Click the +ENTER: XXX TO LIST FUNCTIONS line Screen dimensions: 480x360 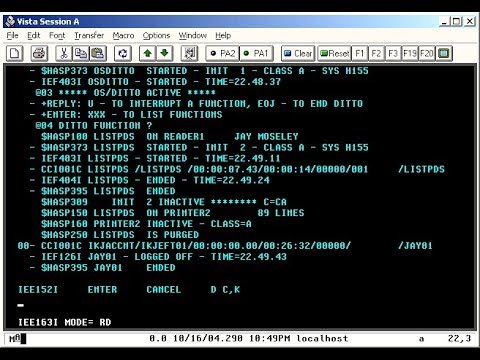pyautogui.click(x=126, y=115)
